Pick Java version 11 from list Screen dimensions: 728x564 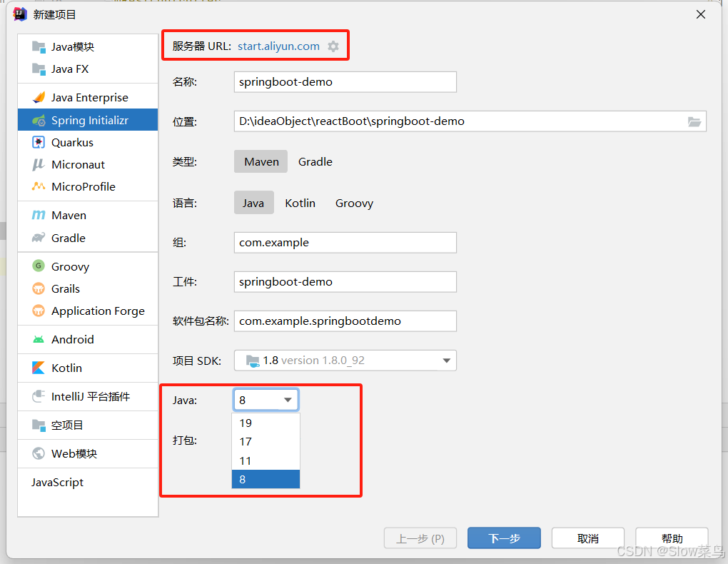click(x=266, y=461)
